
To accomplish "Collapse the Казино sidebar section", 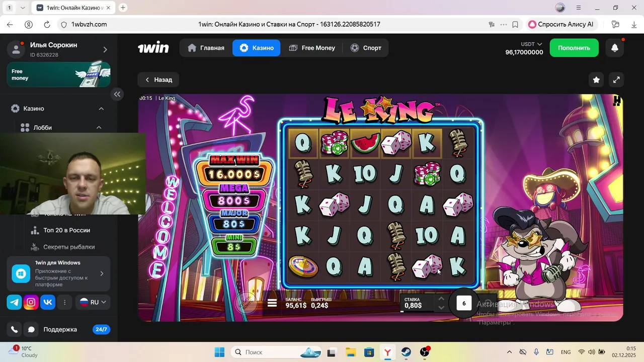I will coord(101,109).
